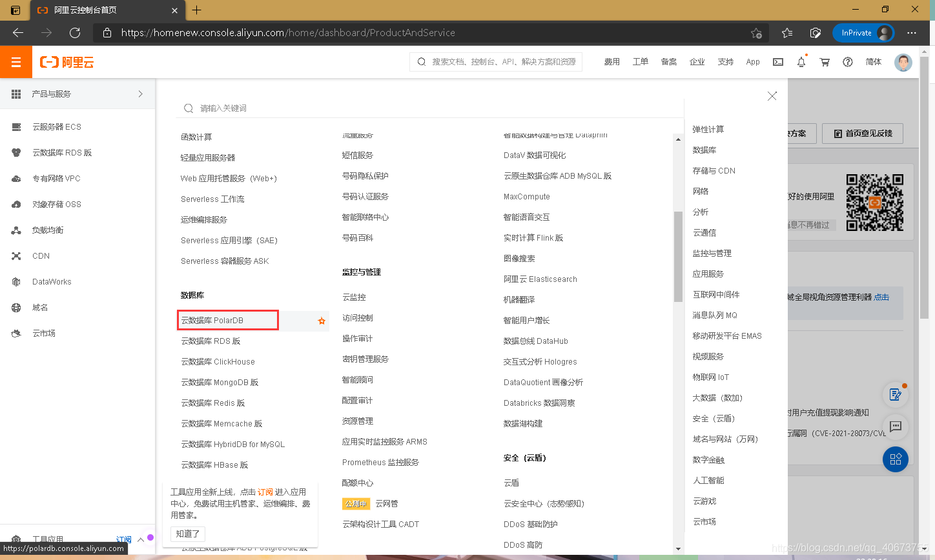Viewport: 935px width, 560px height.
Task: Click the 对象存储 OSS sidebar icon
Action: pyautogui.click(x=17, y=205)
